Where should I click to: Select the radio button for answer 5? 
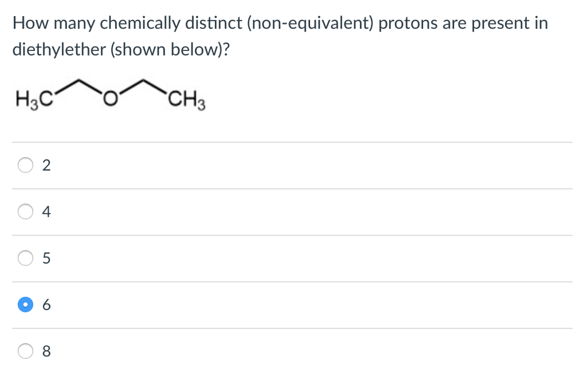[25, 258]
